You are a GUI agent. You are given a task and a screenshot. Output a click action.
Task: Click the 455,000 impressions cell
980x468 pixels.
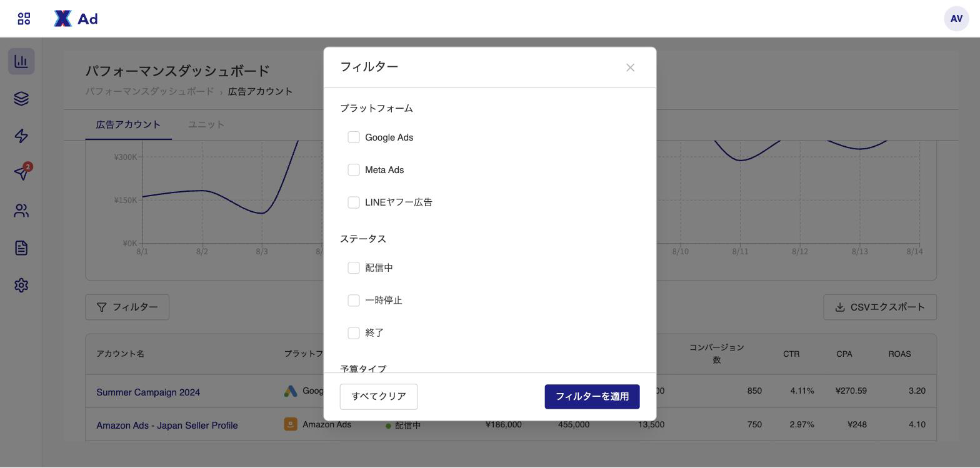[574, 425]
